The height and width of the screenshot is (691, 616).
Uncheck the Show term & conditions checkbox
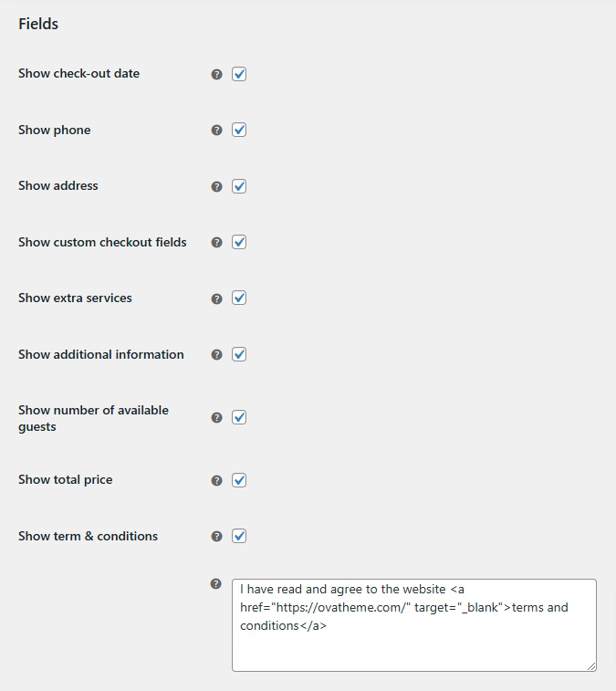(x=239, y=536)
